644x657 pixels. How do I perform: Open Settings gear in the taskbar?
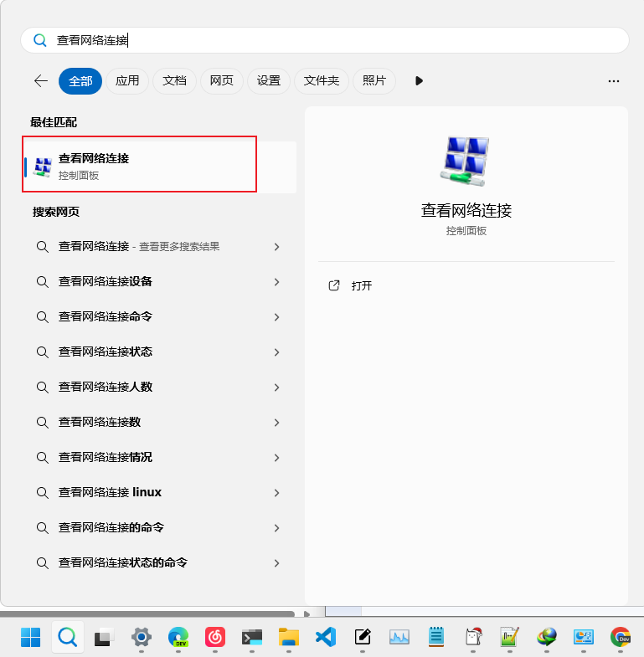[142, 637]
